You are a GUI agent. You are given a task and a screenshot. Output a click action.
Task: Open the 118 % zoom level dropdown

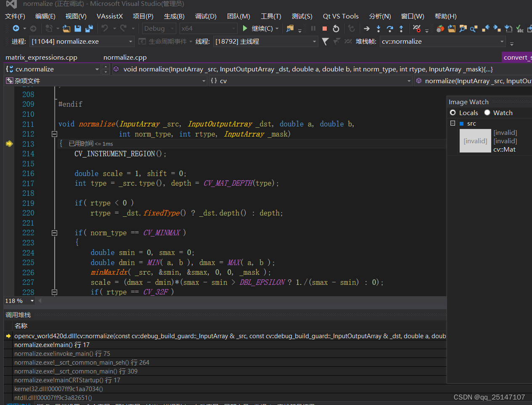tap(32, 301)
